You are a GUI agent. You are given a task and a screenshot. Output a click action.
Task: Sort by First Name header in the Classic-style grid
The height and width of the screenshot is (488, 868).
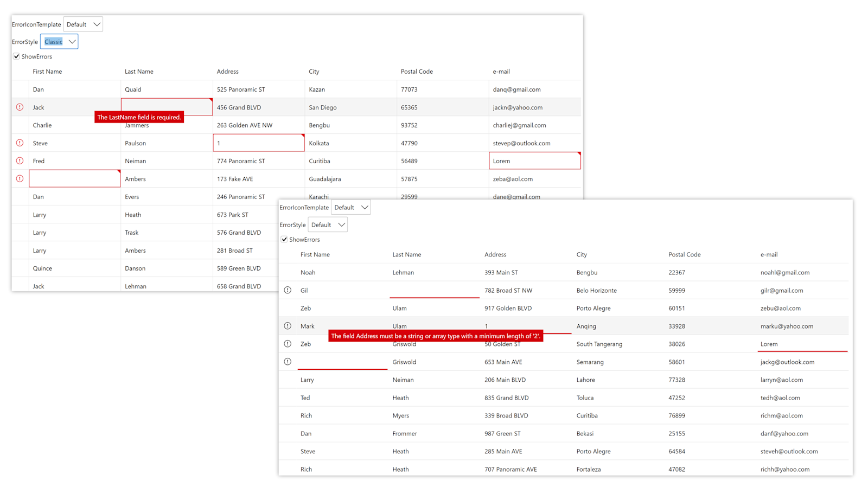(x=47, y=72)
